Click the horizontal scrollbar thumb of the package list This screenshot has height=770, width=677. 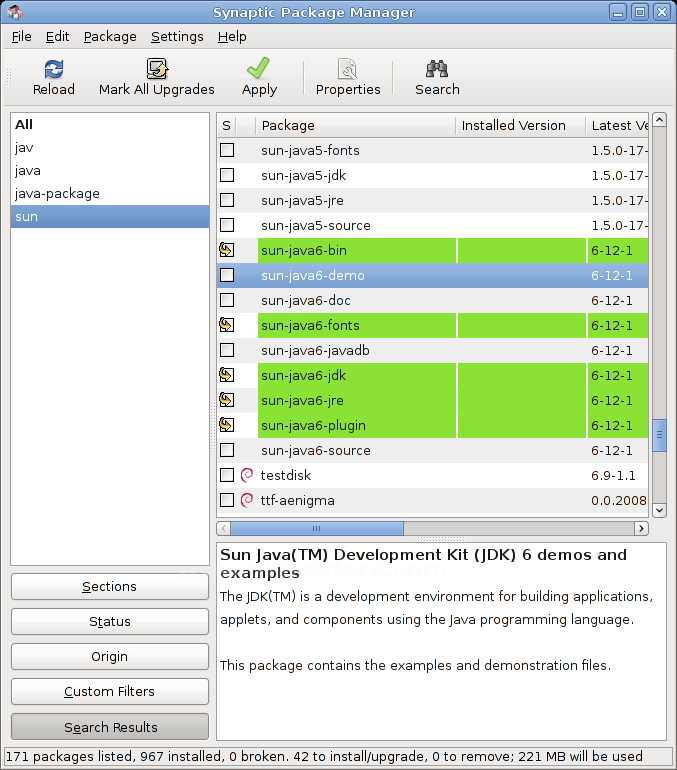(316, 528)
